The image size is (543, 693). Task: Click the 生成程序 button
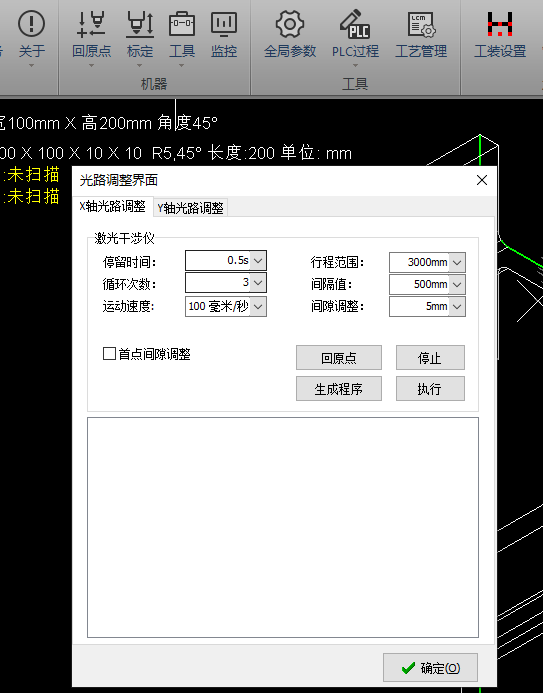pyautogui.click(x=339, y=389)
